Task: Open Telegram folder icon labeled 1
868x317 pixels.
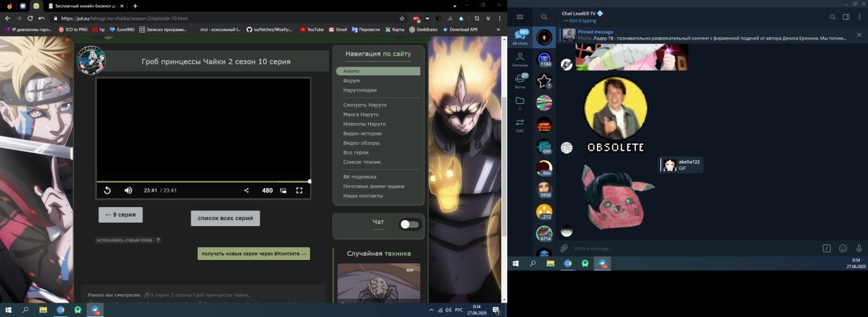Action: (520, 103)
